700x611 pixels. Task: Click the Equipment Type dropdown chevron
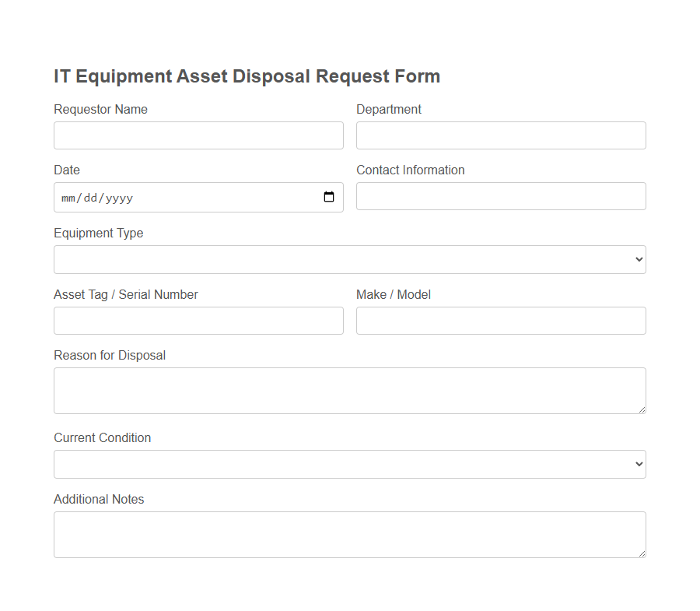(x=638, y=259)
